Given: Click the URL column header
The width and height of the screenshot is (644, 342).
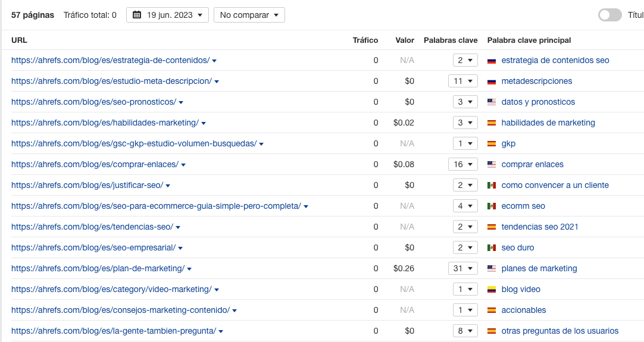Looking at the screenshot, I should tap(19, 40).
